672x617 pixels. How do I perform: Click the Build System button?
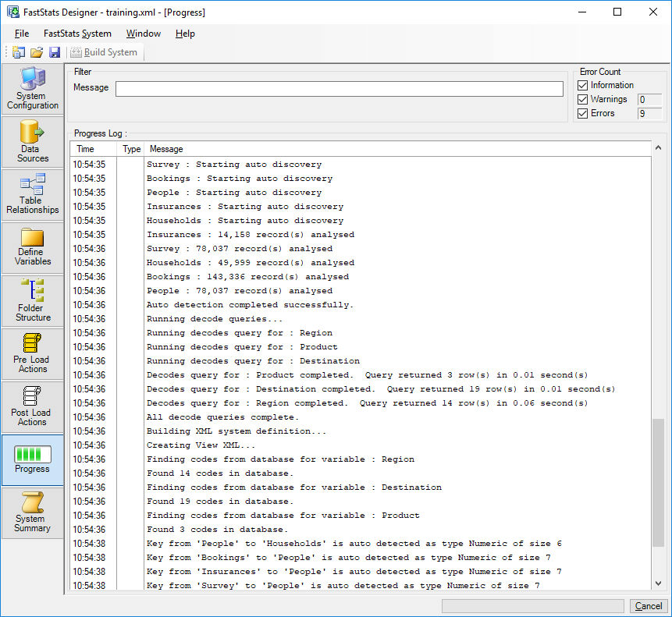pyautogui.click(x=104, y=52)
